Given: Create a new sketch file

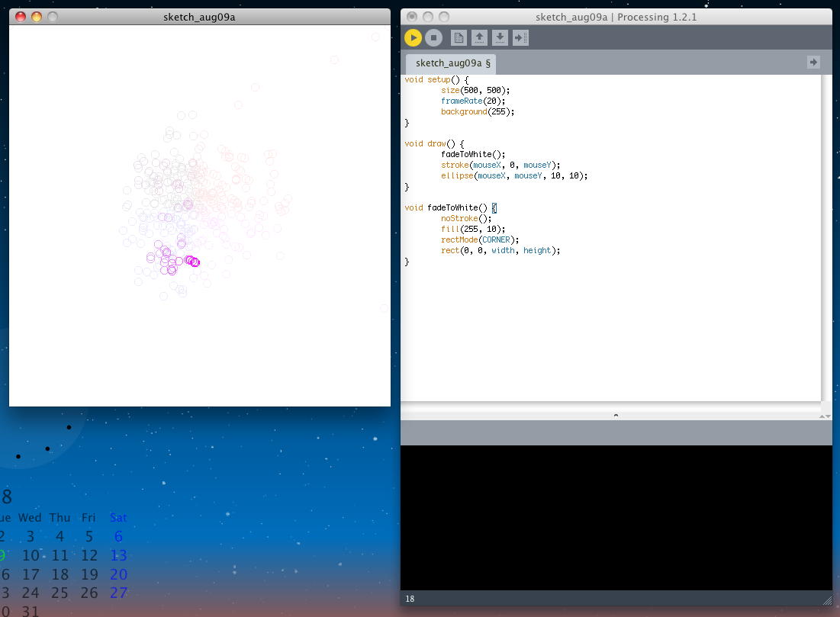Looking at the screenshot, I should pos(459,37).
